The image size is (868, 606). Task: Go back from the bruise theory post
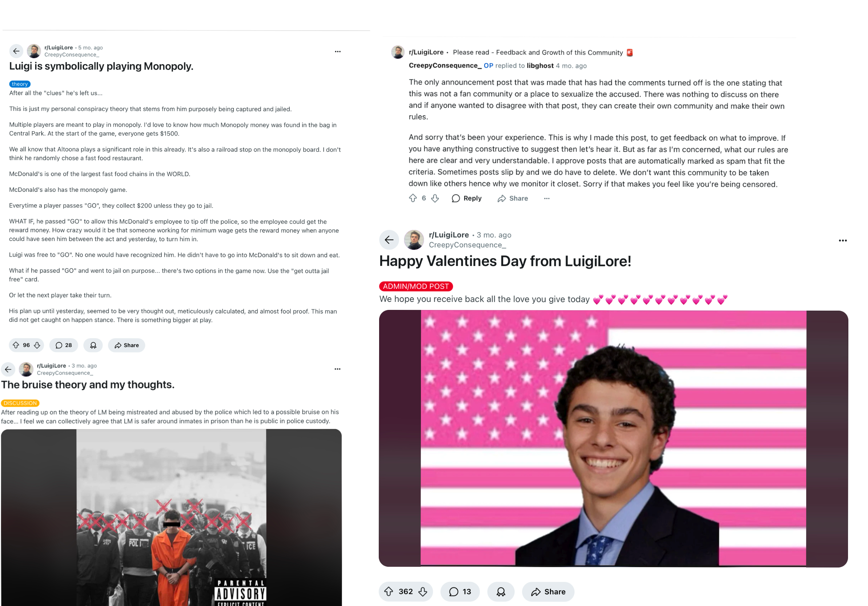point(8,369)
